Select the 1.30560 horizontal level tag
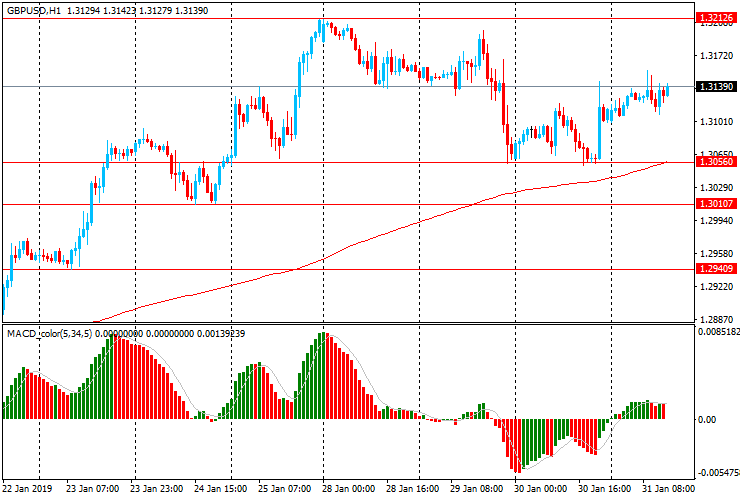 tap(716, 162)
